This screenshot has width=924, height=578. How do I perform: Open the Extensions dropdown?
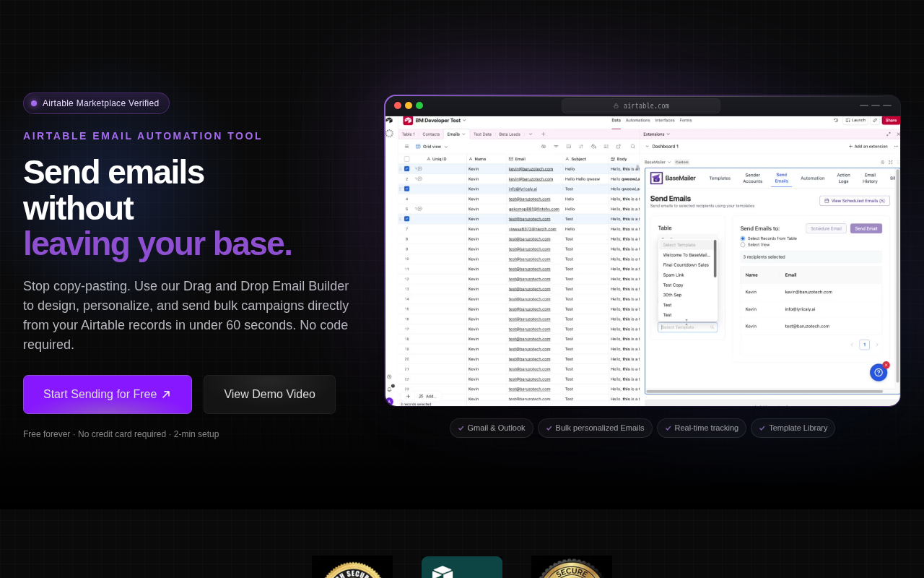click(x=657, y=134)
